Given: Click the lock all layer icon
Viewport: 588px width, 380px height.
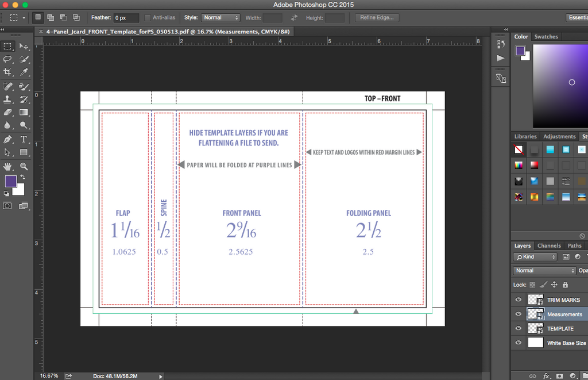Looking at the screenshot, I should pos(565,285).
